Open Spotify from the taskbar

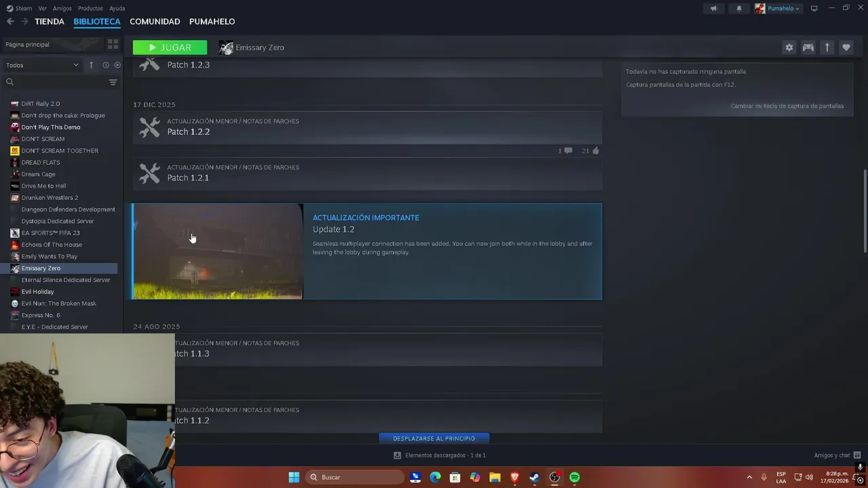(574, 477)
